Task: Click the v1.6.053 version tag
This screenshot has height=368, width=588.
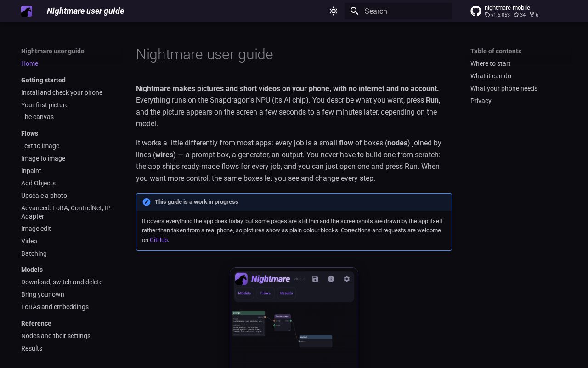Action: point(498,15)
